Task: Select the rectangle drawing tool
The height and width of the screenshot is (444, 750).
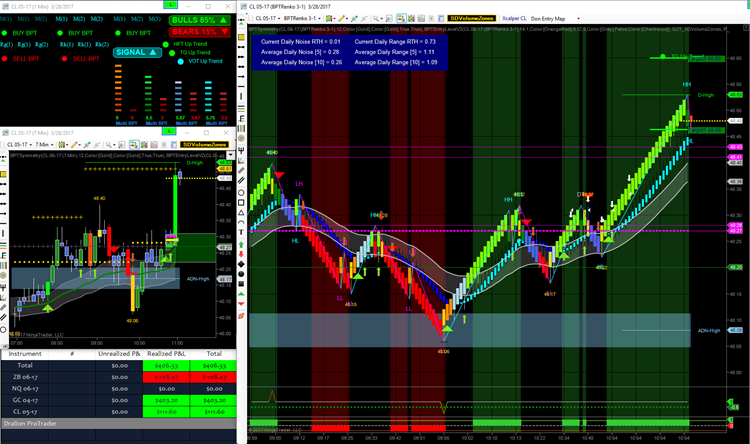Action: [241, 202]
